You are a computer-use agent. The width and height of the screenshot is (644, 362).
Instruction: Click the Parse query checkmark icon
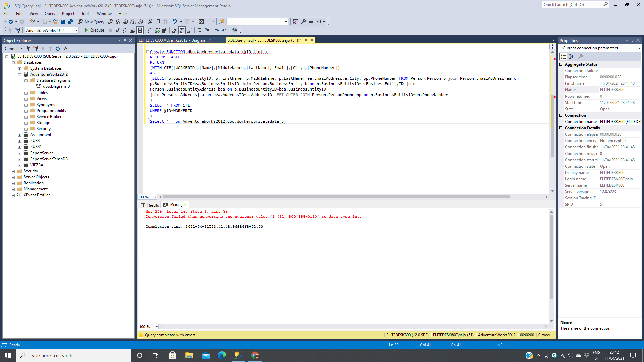pyautogui.click(x=117, y=30)
